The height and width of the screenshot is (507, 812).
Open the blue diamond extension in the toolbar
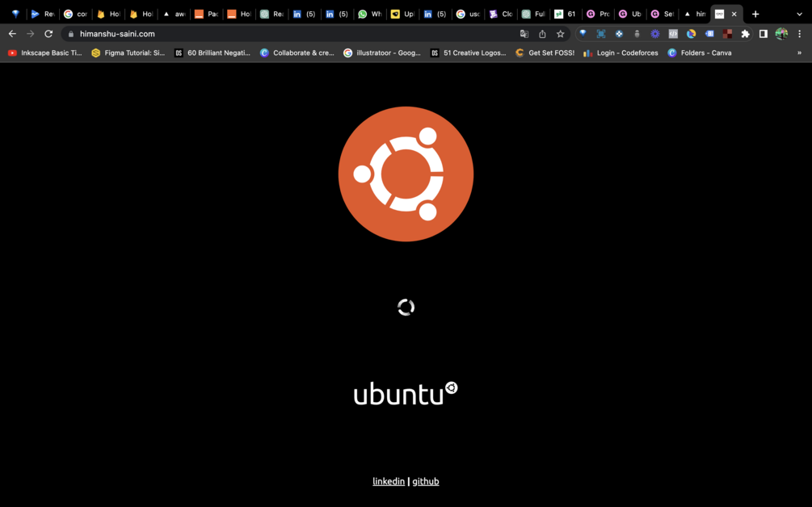[583, 34]
